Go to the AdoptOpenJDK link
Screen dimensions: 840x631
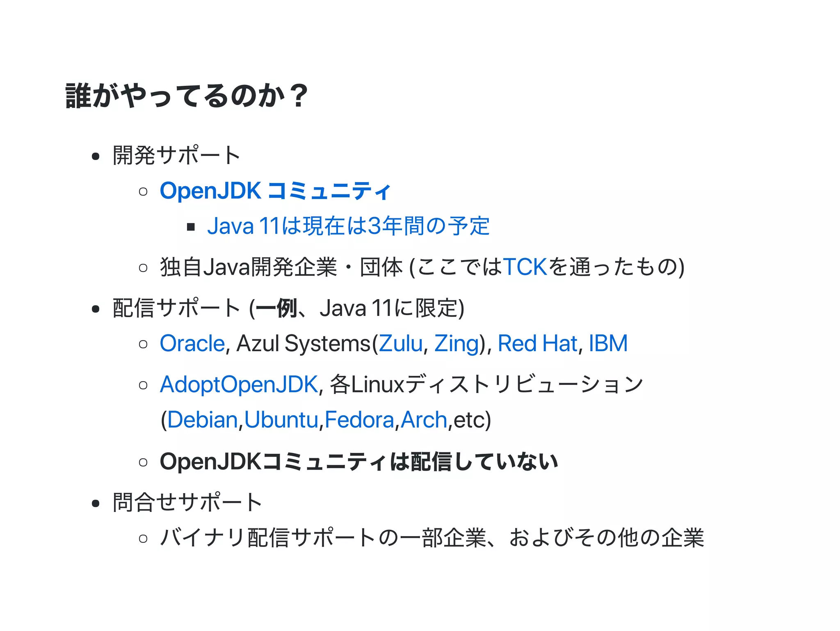(239, 384)
